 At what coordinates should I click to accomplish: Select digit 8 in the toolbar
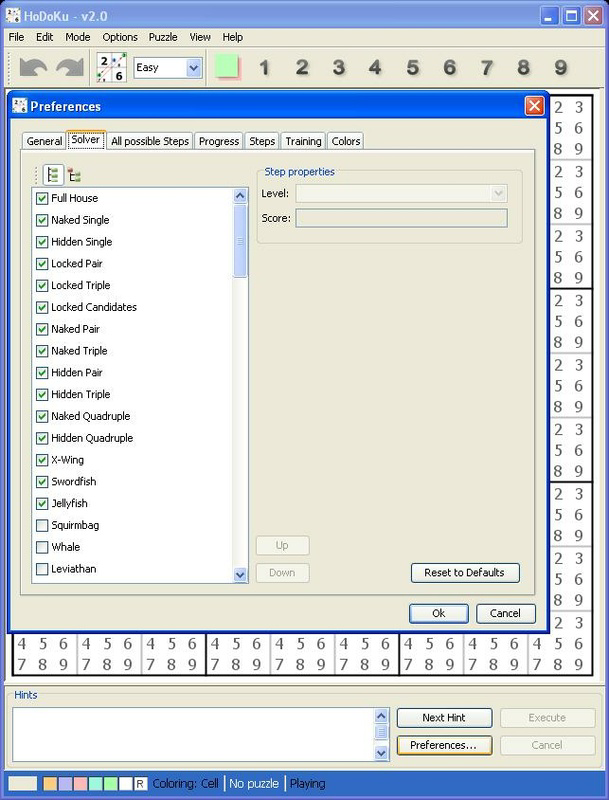coord(523,67)
